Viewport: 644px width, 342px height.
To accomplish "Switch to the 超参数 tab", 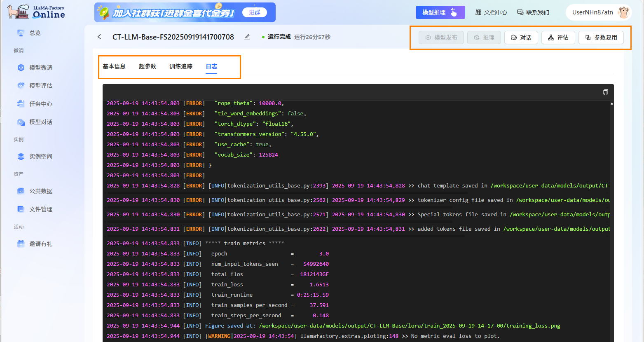I will point(148,66).
